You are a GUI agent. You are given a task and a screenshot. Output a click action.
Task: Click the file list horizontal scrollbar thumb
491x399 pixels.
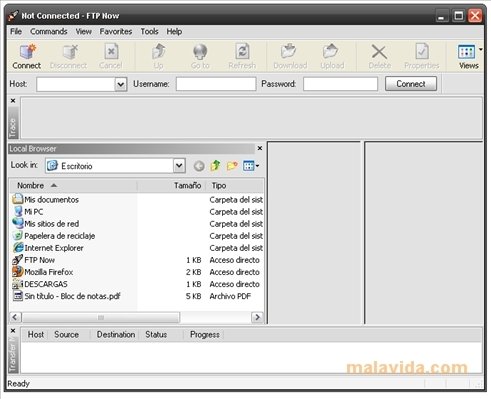pyautogui.click(x=101, y=317)
